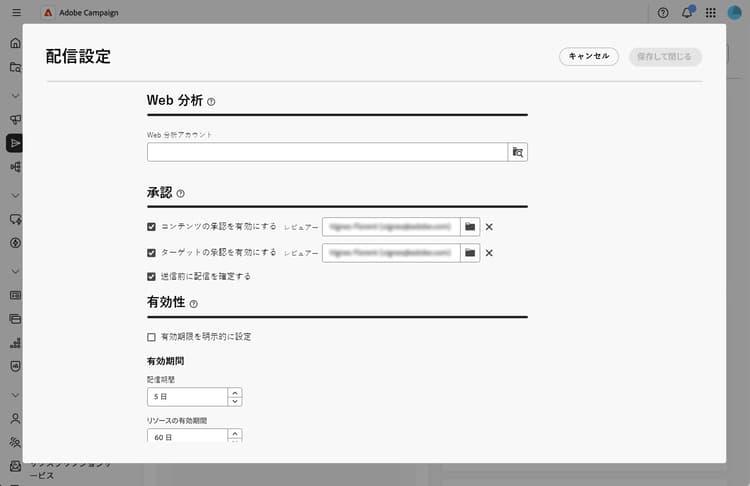The height and width of the screenshot is (486, 750).
Task: Collapse the first sidebar section chevron
Action: tap(15, 96)
